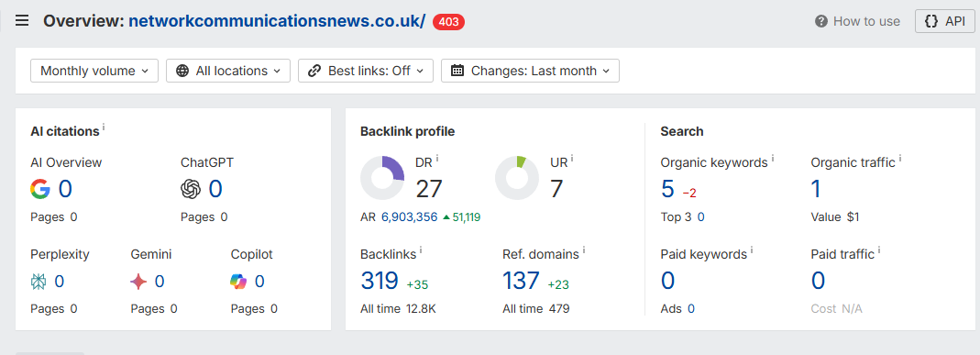Click the red 403 status badge
Viewport: 980px width, 355px height.
[448, 22]
